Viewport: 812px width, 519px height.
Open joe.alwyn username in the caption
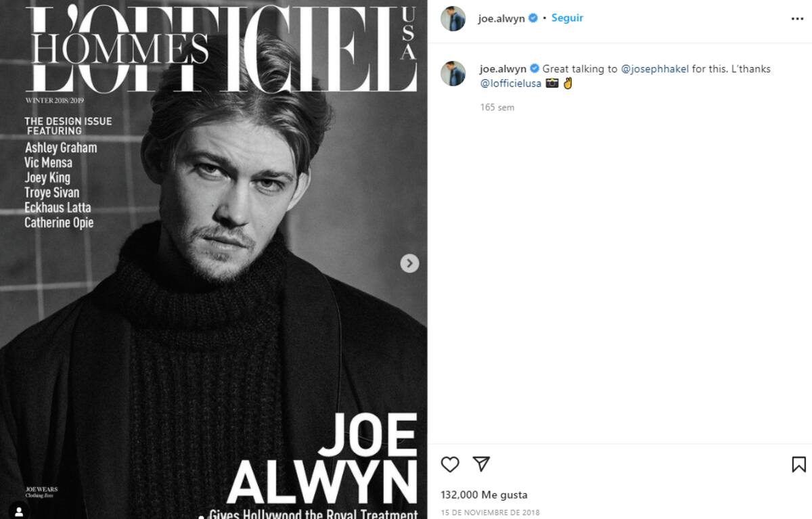[x=503, y=69]
